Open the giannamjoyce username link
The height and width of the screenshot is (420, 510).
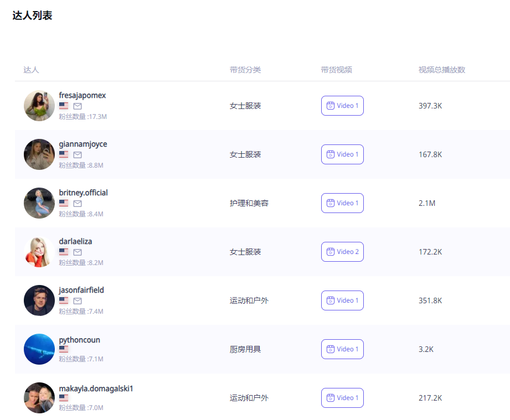[x=83, y=144]
